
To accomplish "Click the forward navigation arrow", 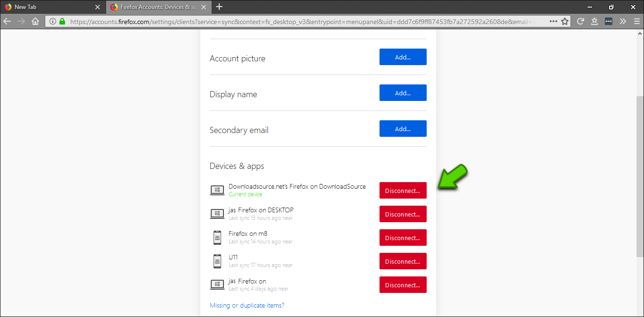I will tap(21, 21).
